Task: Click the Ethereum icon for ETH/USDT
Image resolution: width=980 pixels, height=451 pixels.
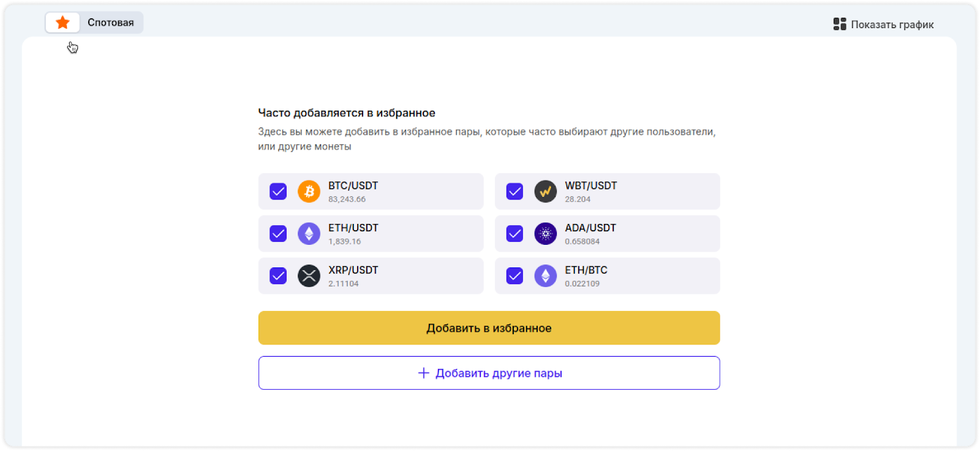Action: click(309, 234)
